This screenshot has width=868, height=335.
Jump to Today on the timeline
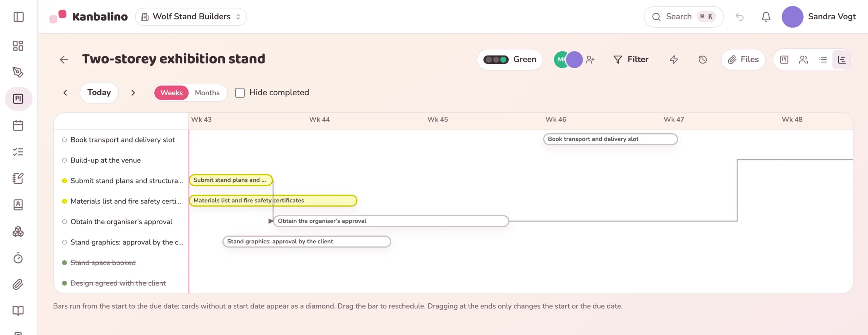pyautogui.click(x=99, y=93)
